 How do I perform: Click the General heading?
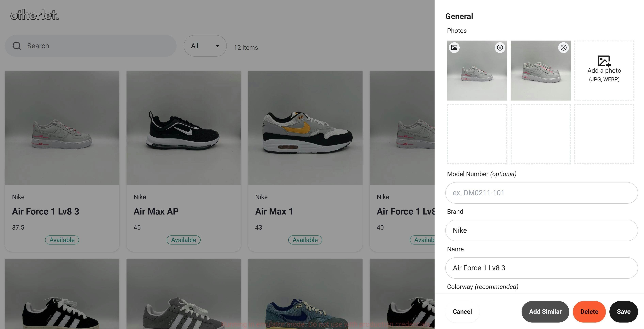(459, 16)
